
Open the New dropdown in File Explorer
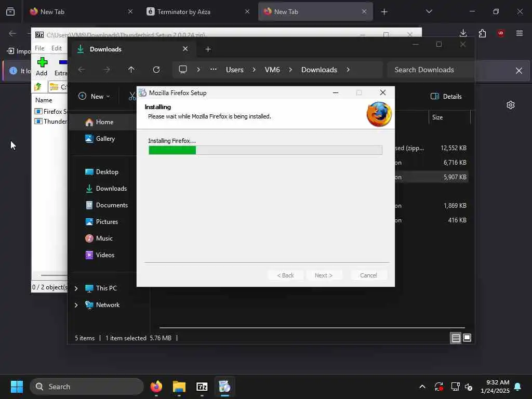[x=94, y=96]
